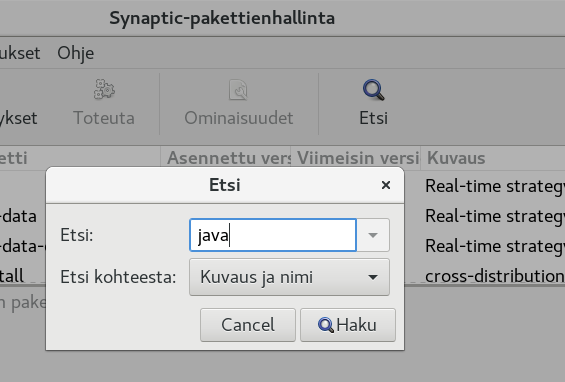Click the Cancel button
Image resolution: width=565 pixels, height=382 pixels.
pos(248,325)
